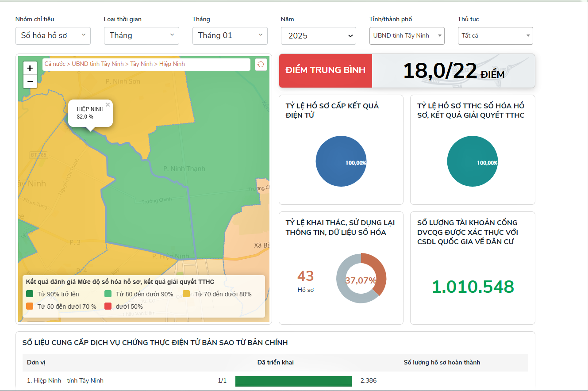The height and width of the screenshot is (391, 588).
Task: Select Hiệp Ninh in breadcrumb
Action: (x=172, y=64)
